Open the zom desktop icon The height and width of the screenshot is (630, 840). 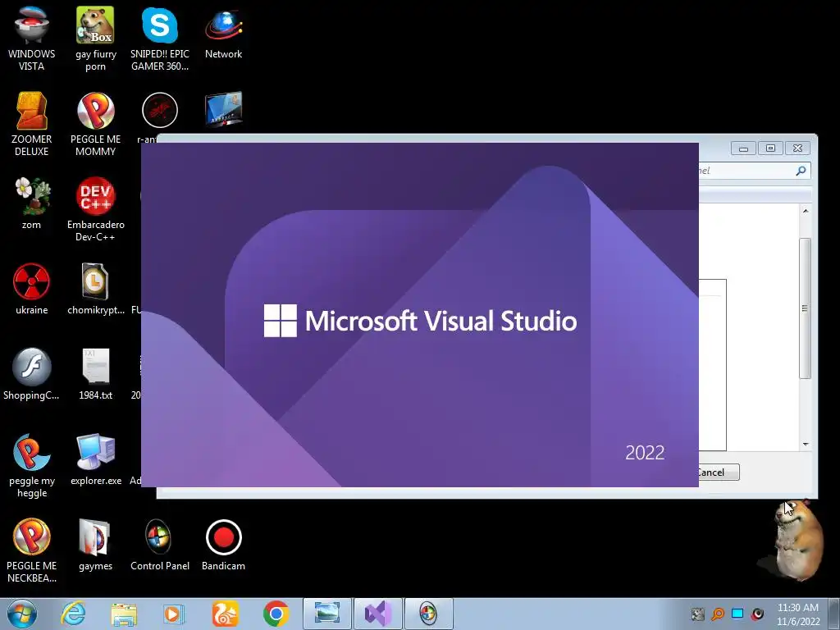pos(31,203)
